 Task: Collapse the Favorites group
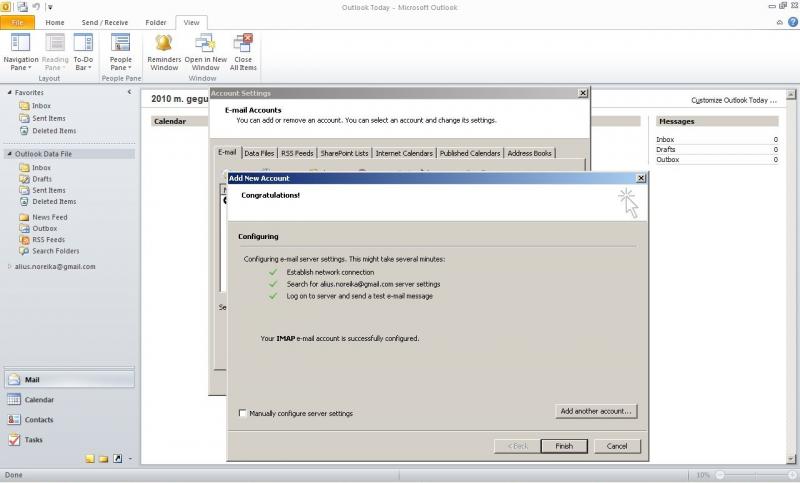point(9,92)
